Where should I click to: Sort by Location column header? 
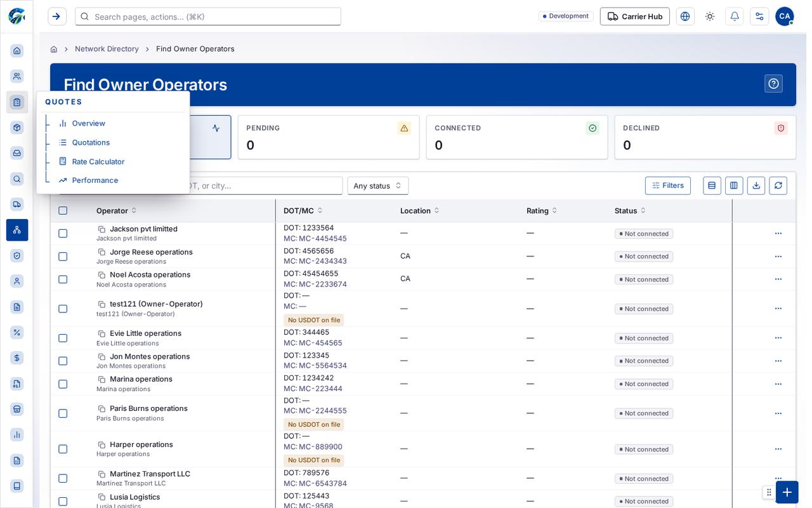(x=420, y=211)
